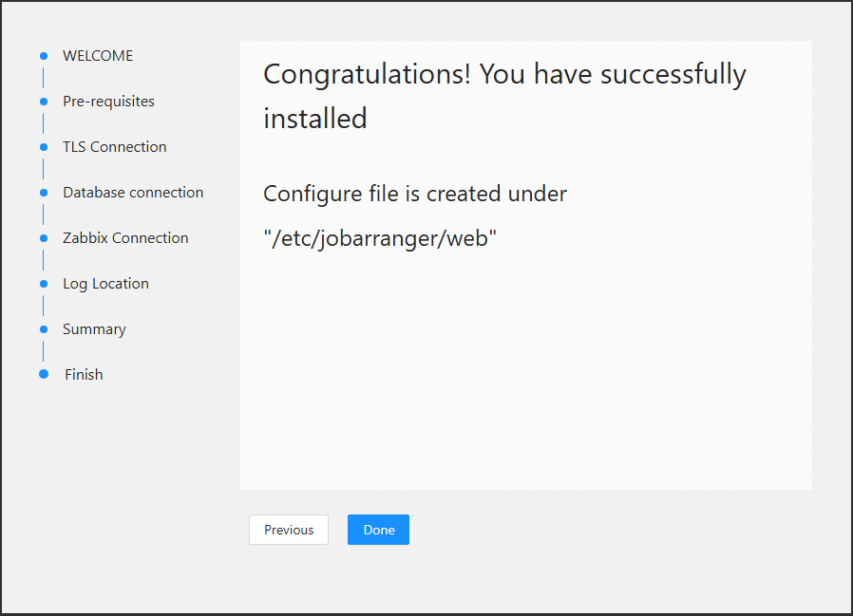
Task: Select the WELCOME step in the wizard
Action: click(x=98, y=56)
